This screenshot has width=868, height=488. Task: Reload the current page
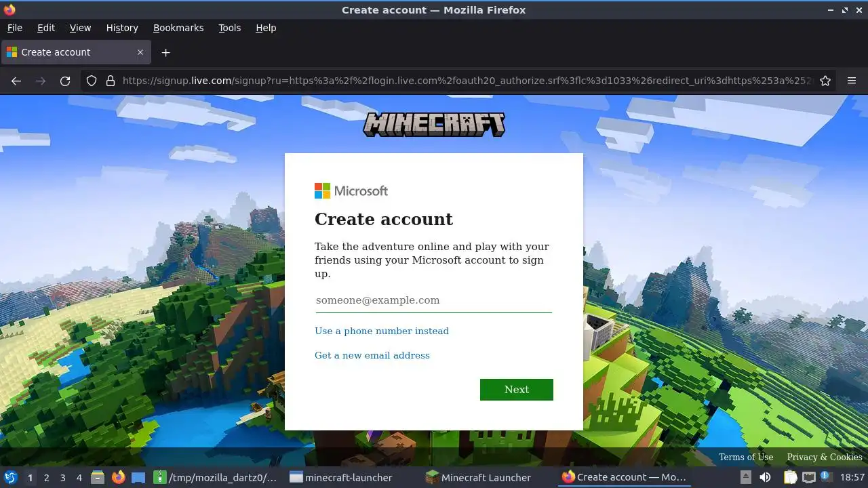(65, 81)
